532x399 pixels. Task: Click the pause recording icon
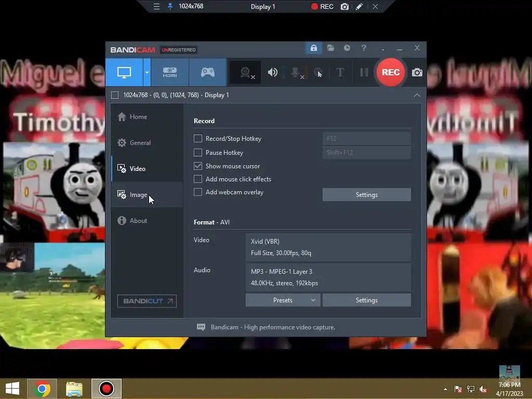[364, 72]
